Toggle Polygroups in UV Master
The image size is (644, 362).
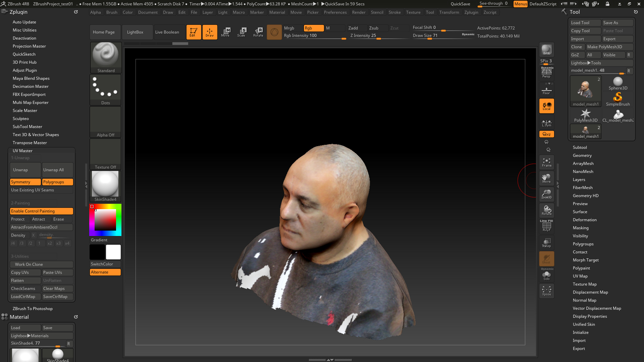pos(57,182)
